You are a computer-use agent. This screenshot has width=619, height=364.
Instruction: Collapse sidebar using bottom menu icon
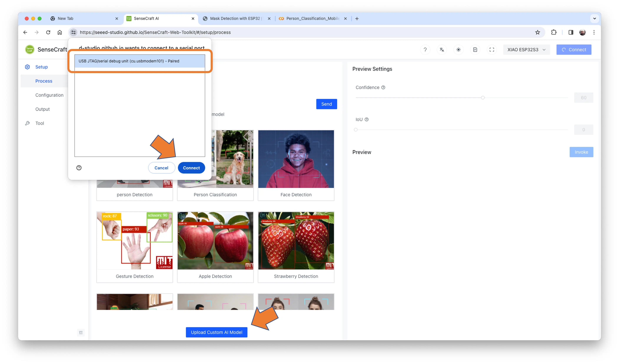(81, 332)
